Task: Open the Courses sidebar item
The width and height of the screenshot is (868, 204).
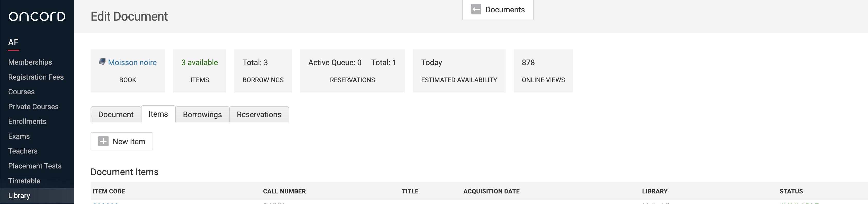Action: [x=21, y=92]
